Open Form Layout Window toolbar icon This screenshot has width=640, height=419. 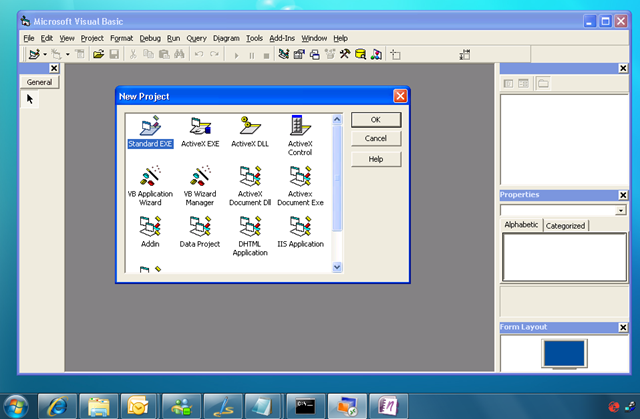click(315, 54)
